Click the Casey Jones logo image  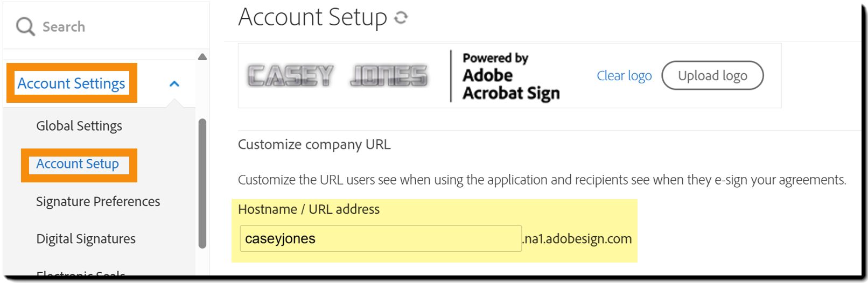click(x=338, y=76)
